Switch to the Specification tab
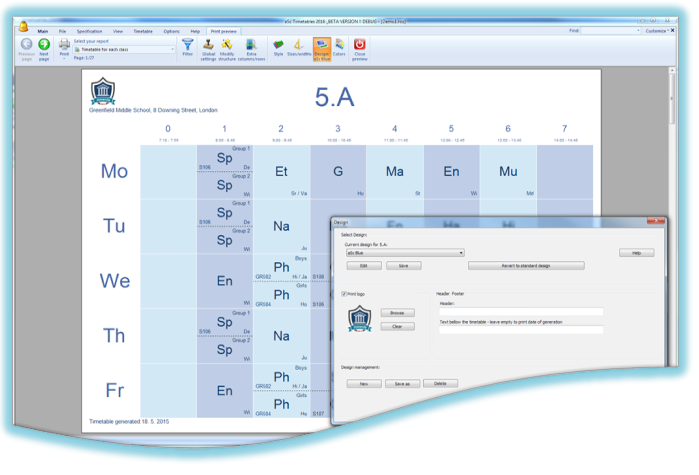The height and width of the screenshot is (475, 699). [88, 31]
